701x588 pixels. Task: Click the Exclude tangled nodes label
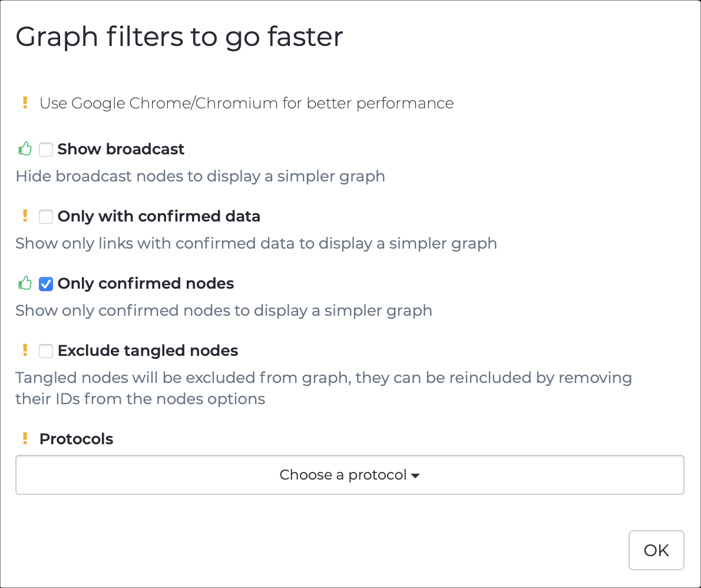pyautogui.click(x=148, y=351)
